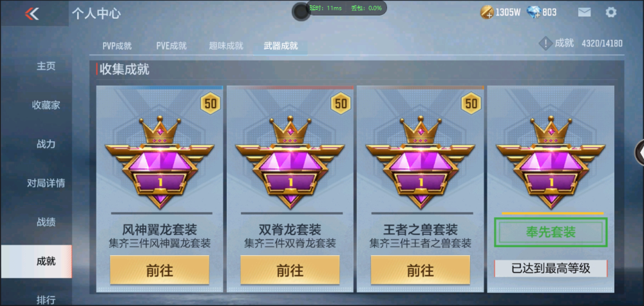
Task: Switch to the PVP成就 tab
Action: click(x=117, y=46)
